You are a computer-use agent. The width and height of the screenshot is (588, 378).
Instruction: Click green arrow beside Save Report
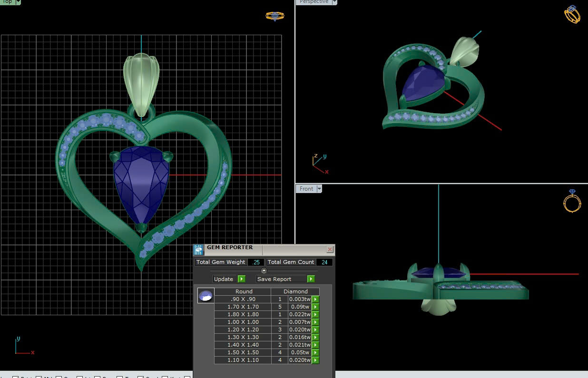[x=311, y=279]
